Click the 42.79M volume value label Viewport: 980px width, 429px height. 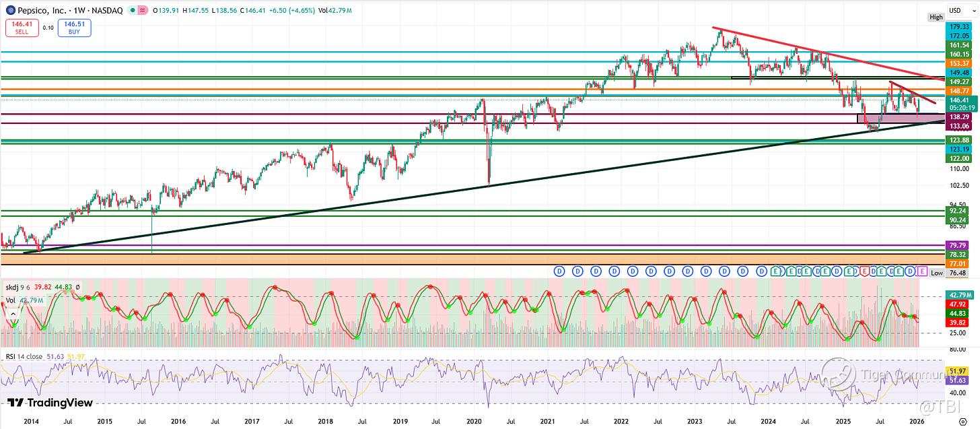pos(958,294)
